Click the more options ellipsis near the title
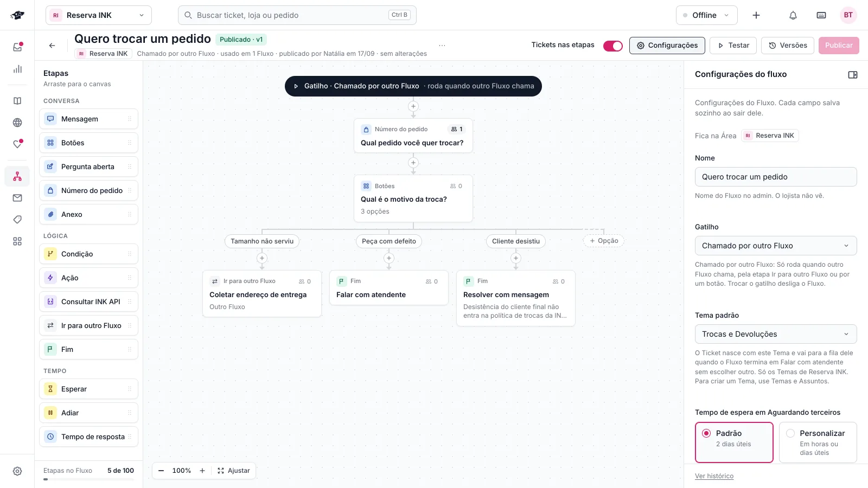Viewport: 868px width, 488px height. coord(442,46)
